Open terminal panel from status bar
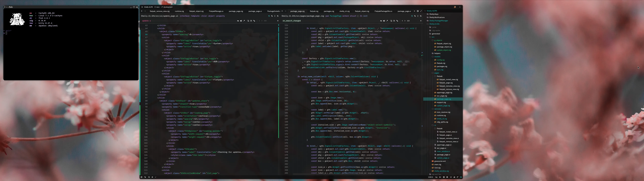The image size is (644, 181). (x=444, y=177)
